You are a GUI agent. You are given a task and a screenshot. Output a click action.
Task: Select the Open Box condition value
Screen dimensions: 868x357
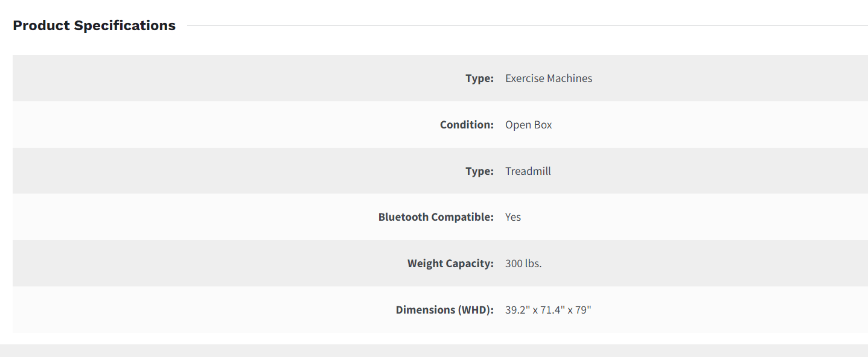coord(529,125)
